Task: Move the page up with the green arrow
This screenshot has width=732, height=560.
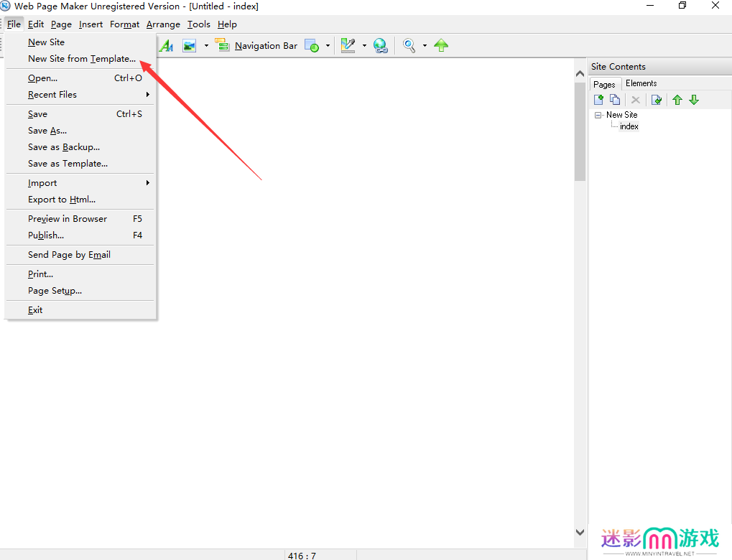Action: (x=677, y=99)
